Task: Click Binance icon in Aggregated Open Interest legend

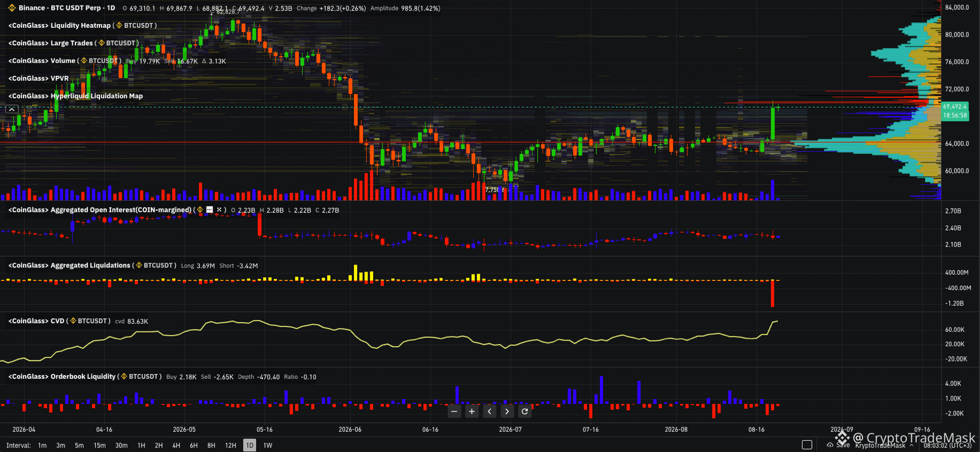Action: pos(200,210)
